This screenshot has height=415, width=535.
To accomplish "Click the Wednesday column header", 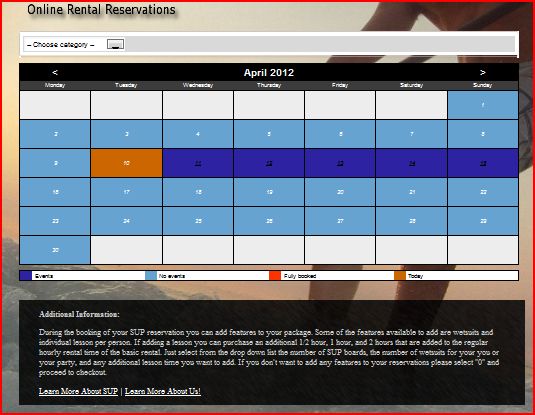I will click(x=198, y=85).
